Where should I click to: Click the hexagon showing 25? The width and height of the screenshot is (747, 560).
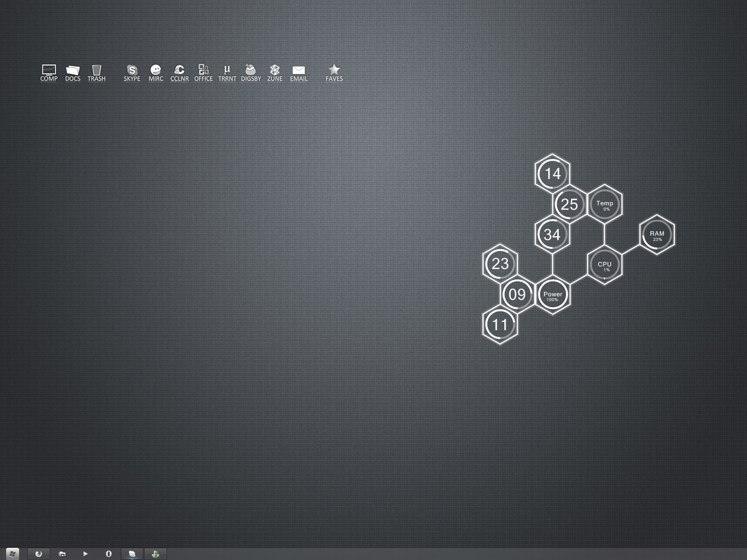(x=569, y=204)
